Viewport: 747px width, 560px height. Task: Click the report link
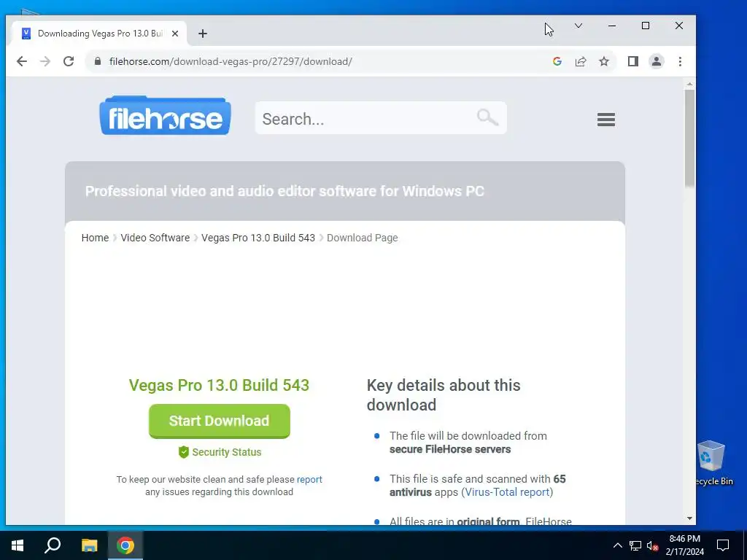tap(309, 480)
